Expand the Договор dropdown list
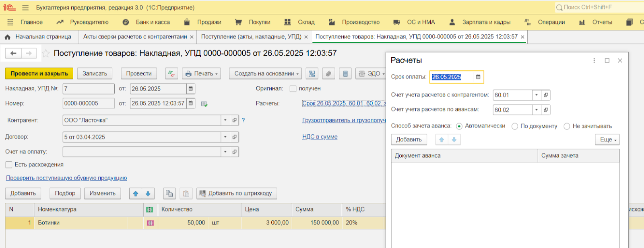The height and width of the screenshot is (248, 644). point(225,137)
